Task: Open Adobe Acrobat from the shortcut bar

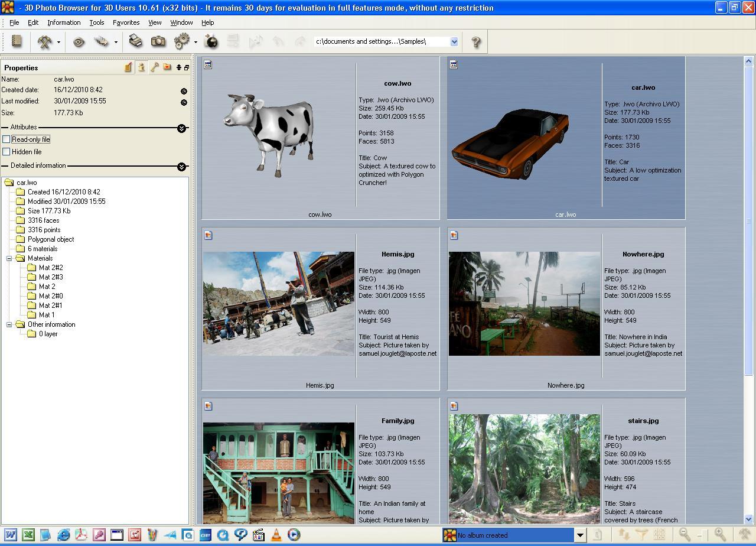Action: pos(81,535)
